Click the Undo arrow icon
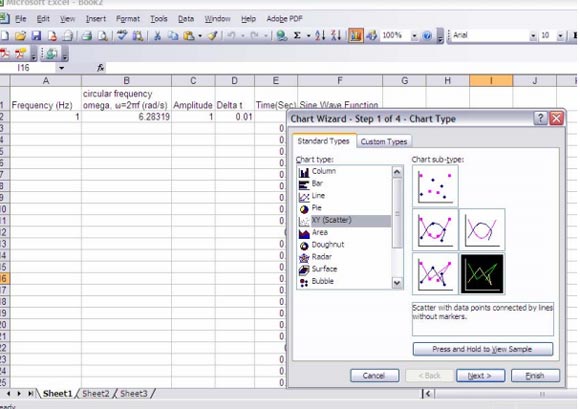 [x=231, y=36]
